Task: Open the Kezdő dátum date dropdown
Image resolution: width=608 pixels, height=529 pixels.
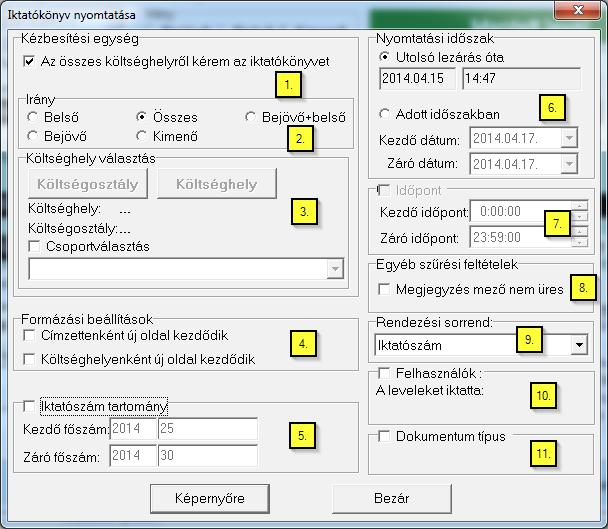Action: point(569,138)
